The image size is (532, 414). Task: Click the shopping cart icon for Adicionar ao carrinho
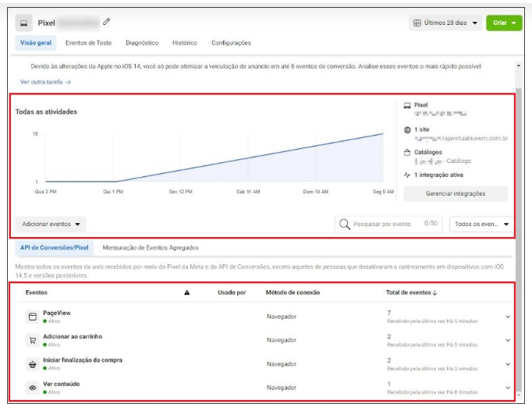33,341
